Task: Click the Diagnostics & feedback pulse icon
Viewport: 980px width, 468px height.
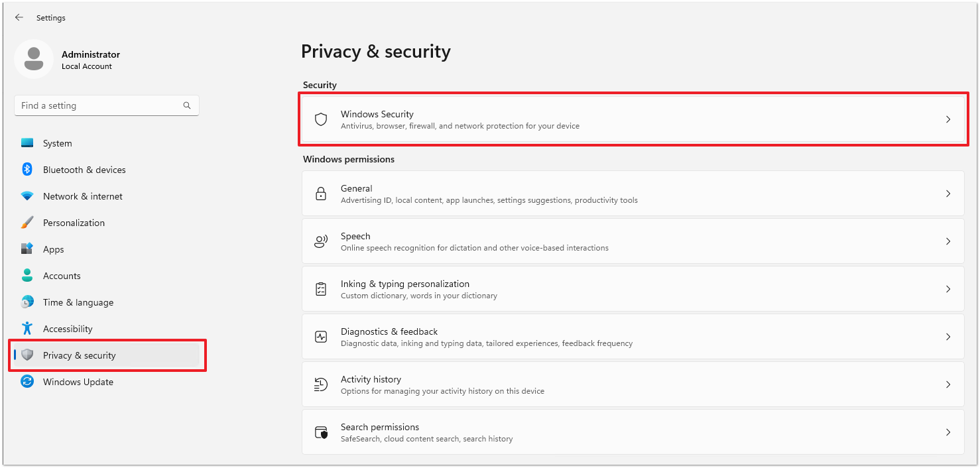Action: click(x=321, y=337)
